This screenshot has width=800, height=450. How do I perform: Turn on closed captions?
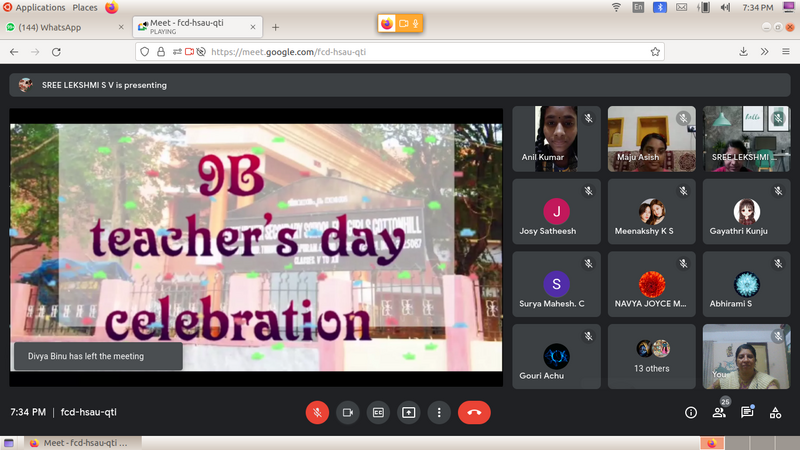(378, 412)
